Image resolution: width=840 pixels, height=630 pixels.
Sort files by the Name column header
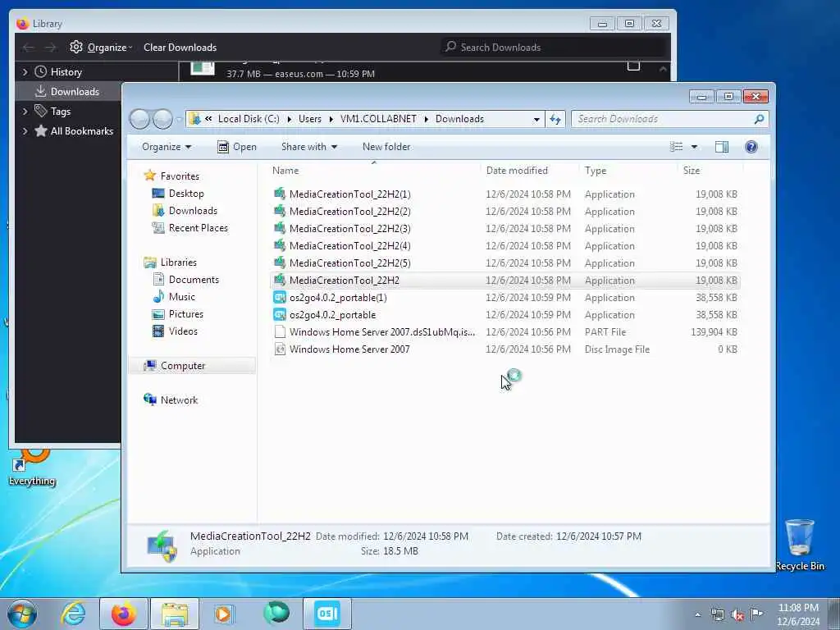point(374,171)
